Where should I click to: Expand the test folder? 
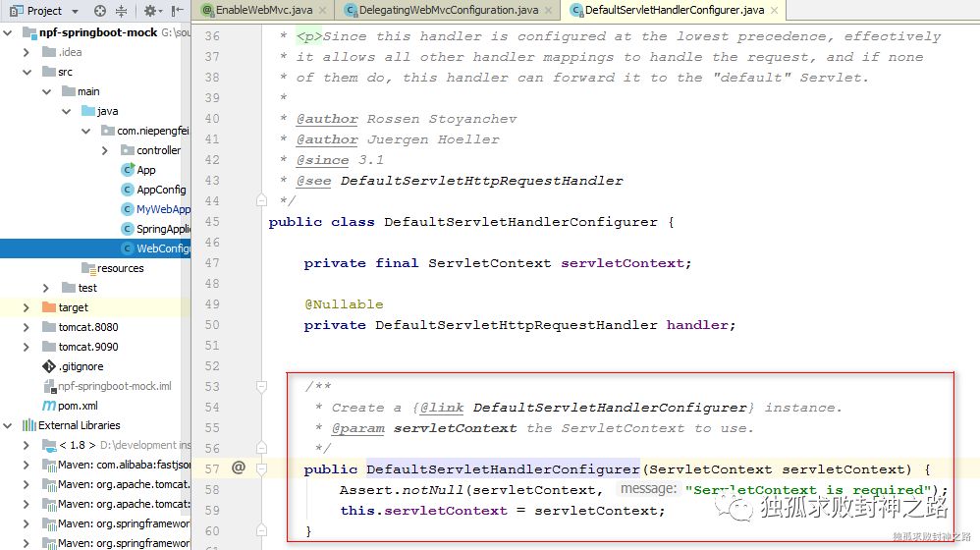point(45,288)
